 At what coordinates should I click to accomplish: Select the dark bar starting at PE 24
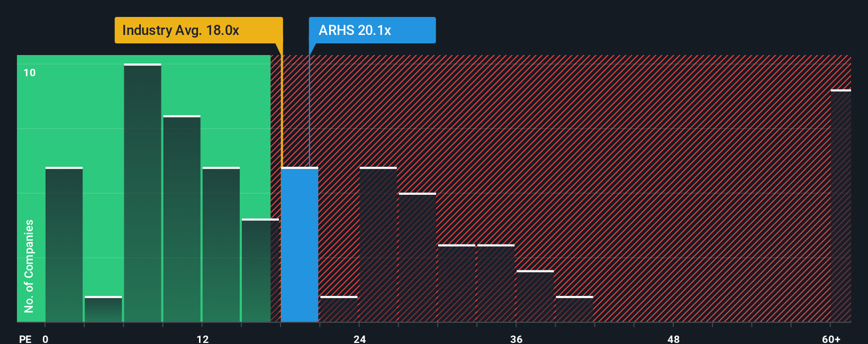pyautogui.click(x=378, y=245)
